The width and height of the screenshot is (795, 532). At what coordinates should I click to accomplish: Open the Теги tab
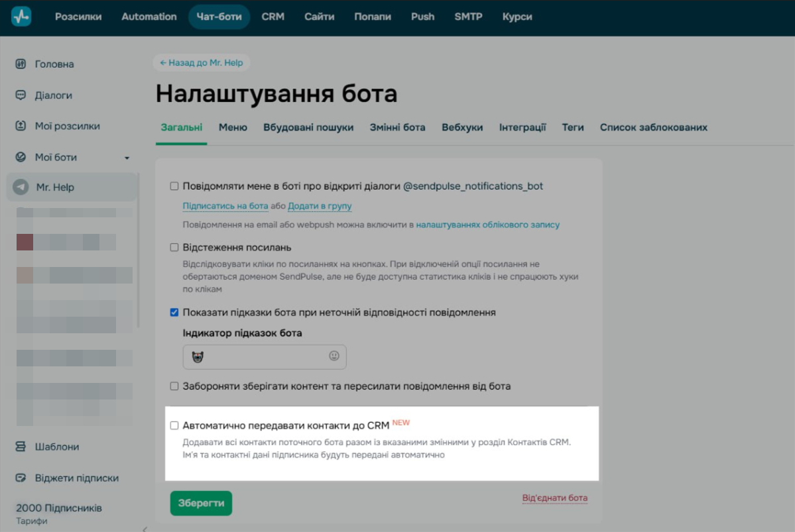[572, 128]
